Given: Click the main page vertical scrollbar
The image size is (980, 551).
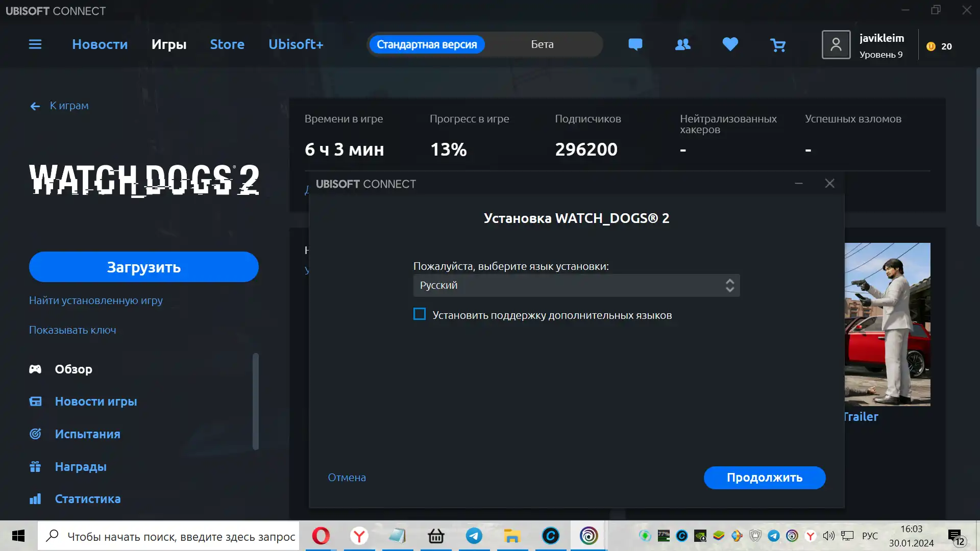Looking at the screenshot, I should point(977,148).
